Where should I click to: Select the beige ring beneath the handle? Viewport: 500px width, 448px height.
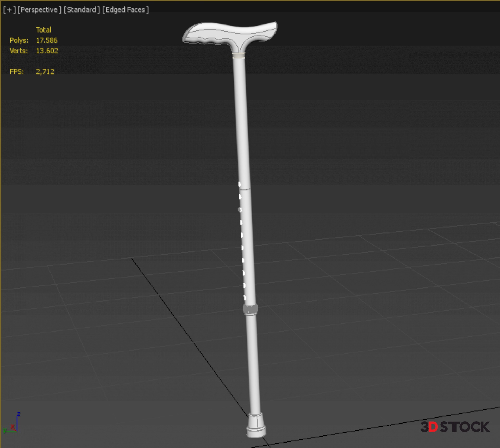point(239,56)
